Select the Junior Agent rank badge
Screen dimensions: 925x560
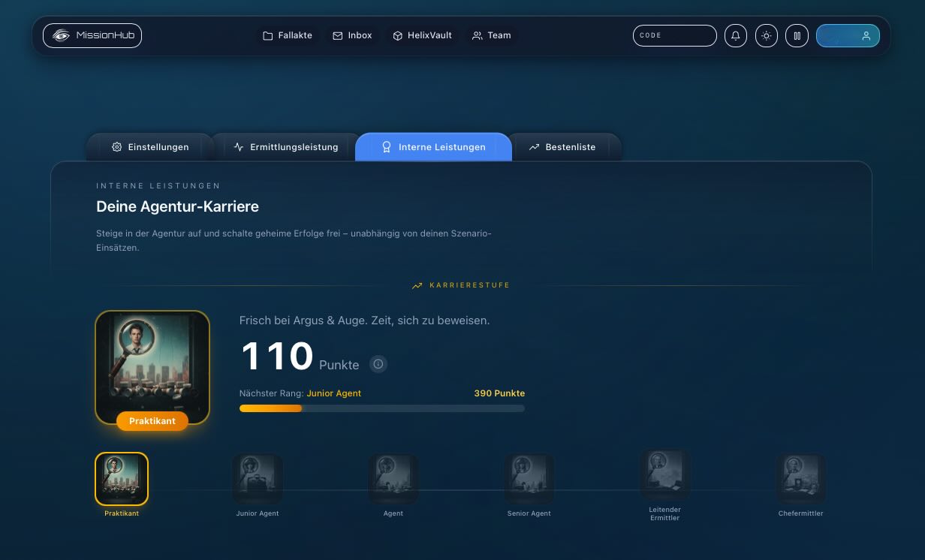point(258,478)
